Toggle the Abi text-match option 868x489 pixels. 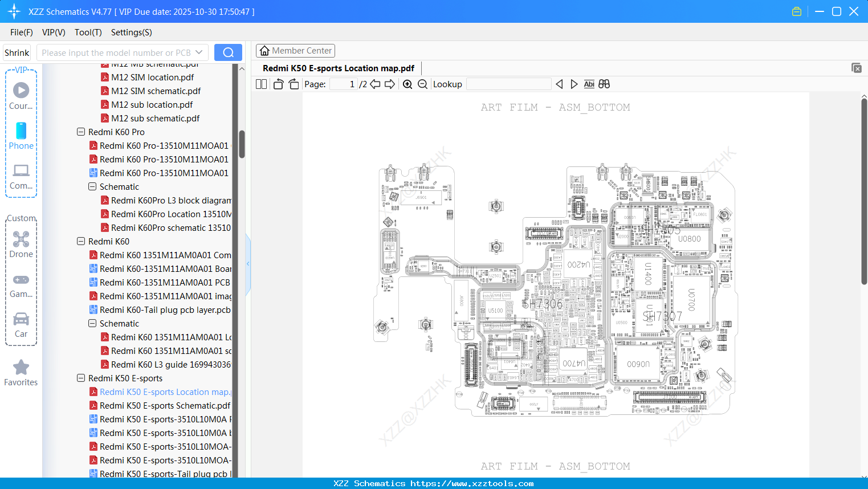coord(589,84)
